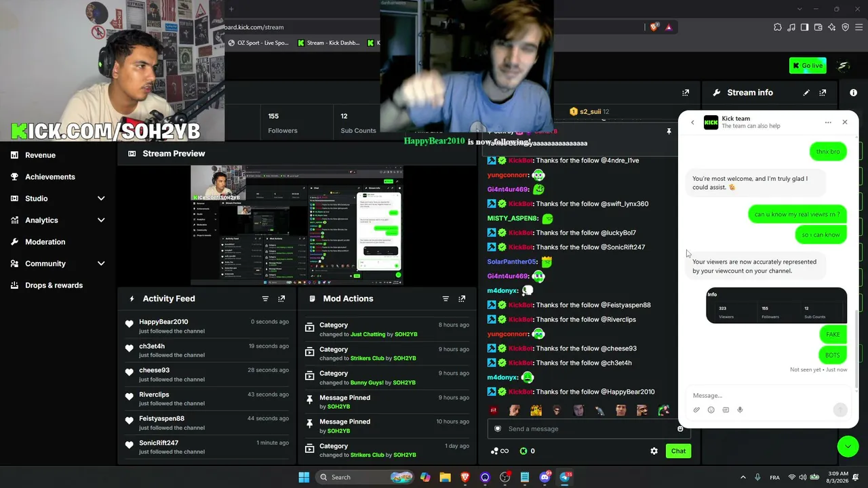868x488 pixels.
Task: Filter the Activity Feed
Action: tap(265, 299)
